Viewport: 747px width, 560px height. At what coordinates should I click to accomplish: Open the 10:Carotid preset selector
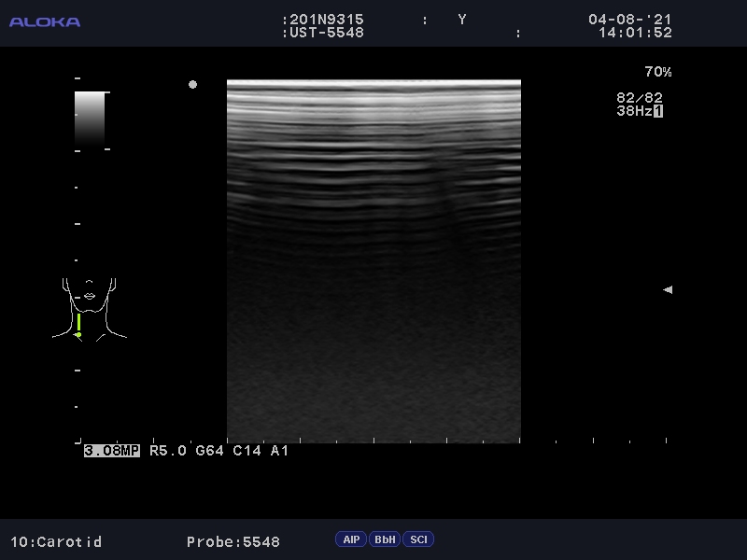pos(56,541)
